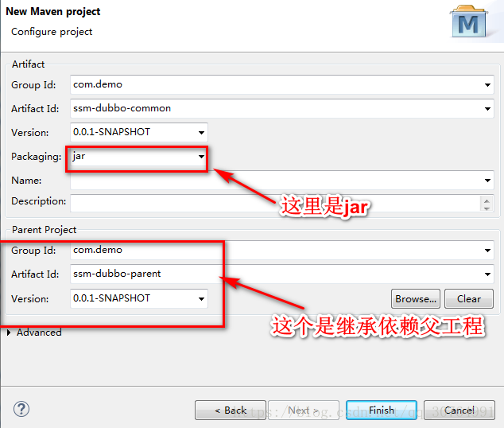
Task: Click Description scrollbar down arrow
Action: (487, 208)
